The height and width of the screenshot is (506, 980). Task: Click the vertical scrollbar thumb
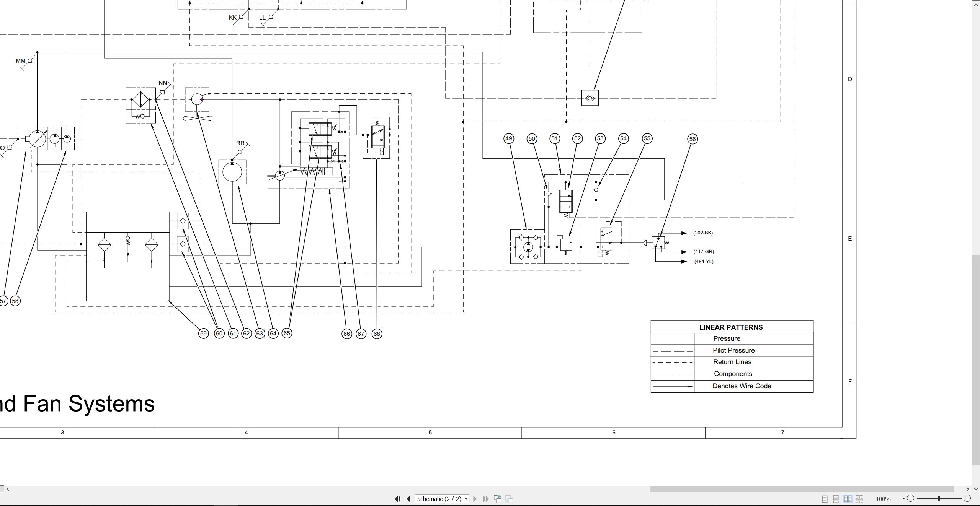pos(976,360)
